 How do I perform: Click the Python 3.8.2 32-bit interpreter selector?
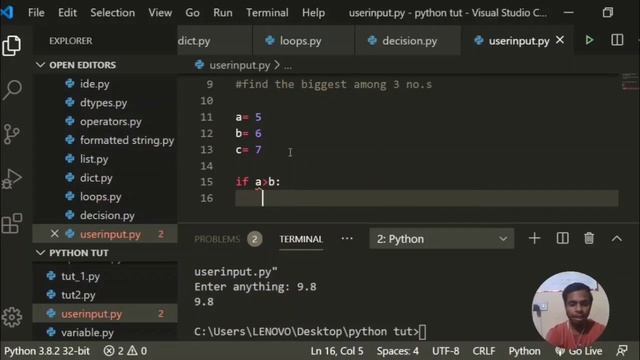point(47,351)
